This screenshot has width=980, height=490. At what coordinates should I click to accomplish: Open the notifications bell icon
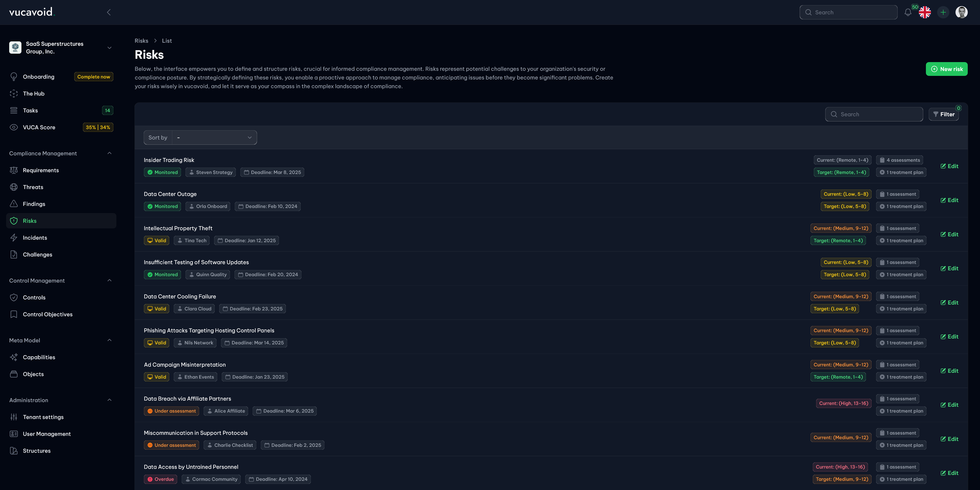coord(908,12)
